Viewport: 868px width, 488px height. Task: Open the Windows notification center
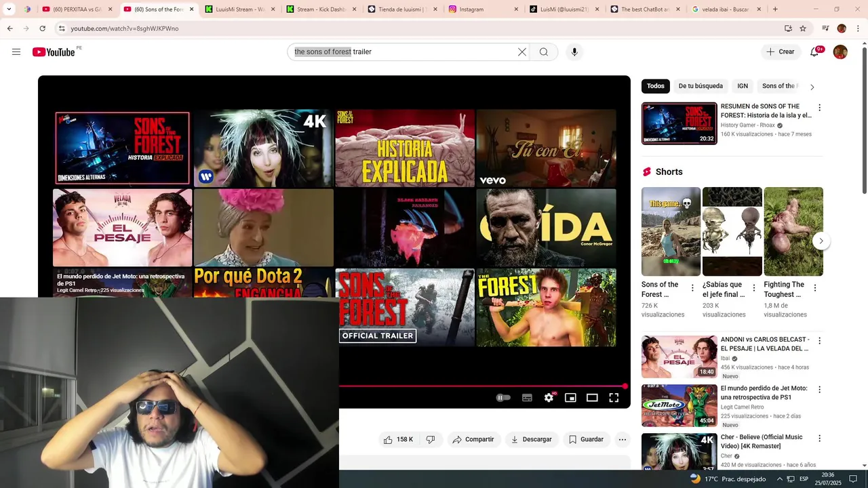(x=853, y=479)
